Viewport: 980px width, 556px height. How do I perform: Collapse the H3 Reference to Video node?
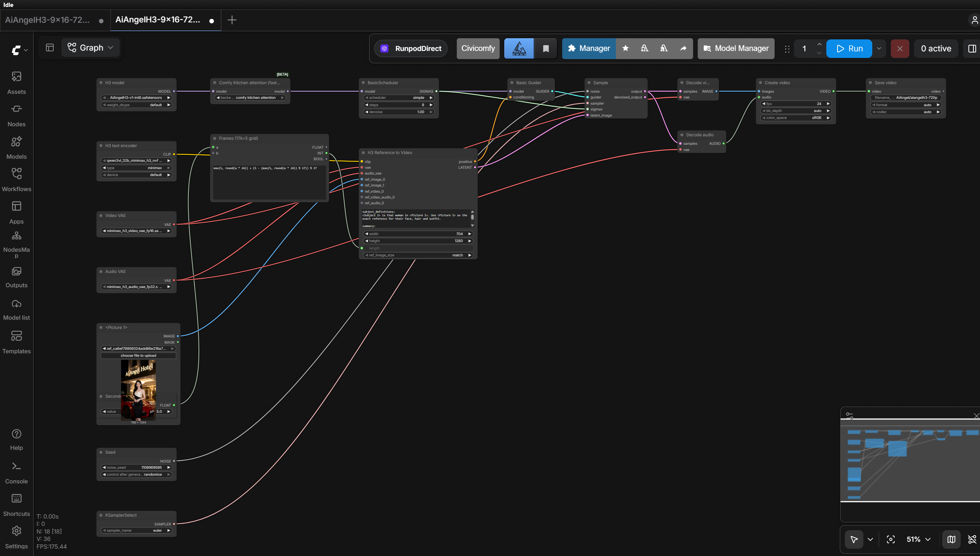click(363, 153)
